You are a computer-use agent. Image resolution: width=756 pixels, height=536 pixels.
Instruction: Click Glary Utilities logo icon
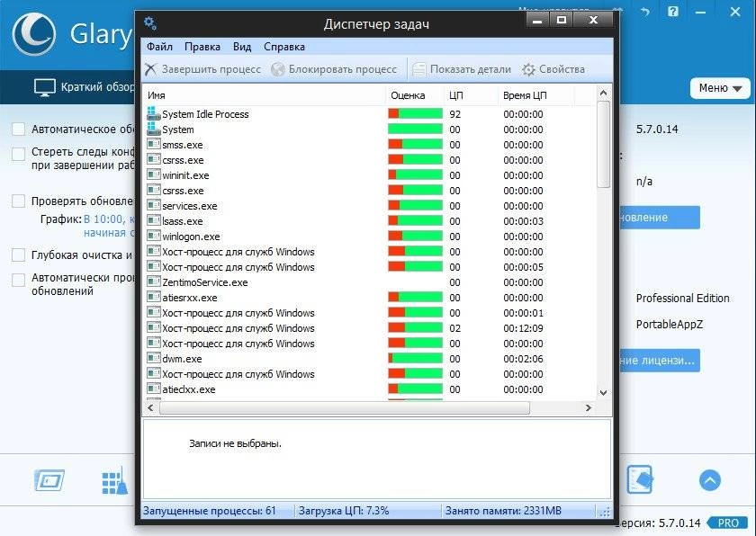(34, 34)
